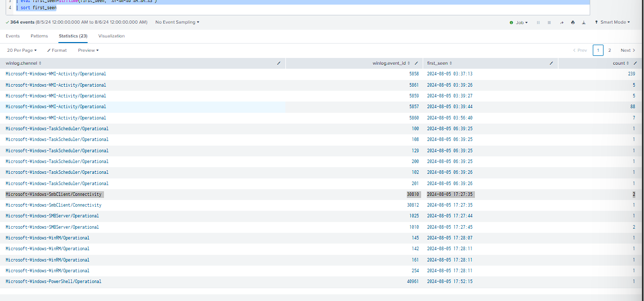The image size is (644, 301).
Task: Click event ID 40961 cell
Action: click(413, 282)
